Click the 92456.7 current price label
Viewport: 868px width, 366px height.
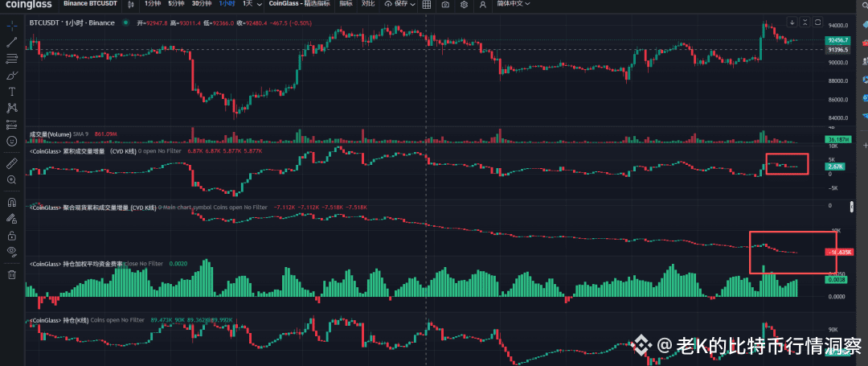tap(837, 40)
